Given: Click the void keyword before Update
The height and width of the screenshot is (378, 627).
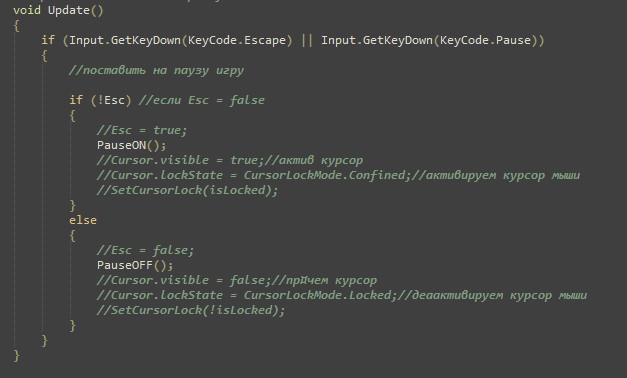Looking at the screenshot, I should pyautogui.click(x=27, y=10).
